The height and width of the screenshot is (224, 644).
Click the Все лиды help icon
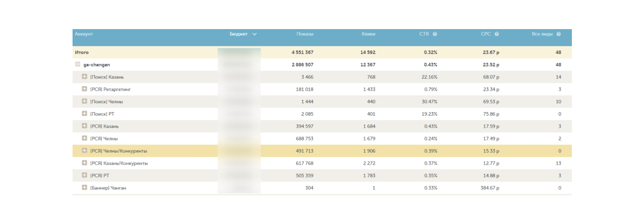[x=558, y=34]
